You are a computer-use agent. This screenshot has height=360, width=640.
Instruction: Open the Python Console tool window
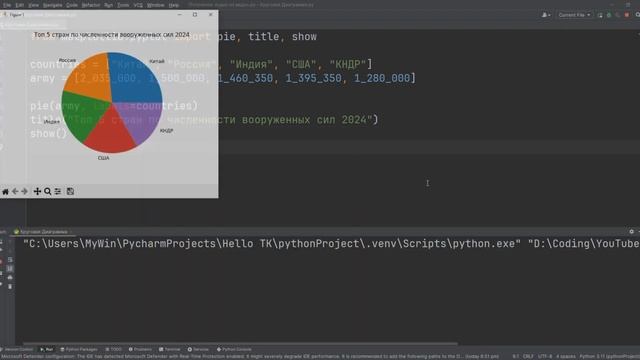point(234,349)
